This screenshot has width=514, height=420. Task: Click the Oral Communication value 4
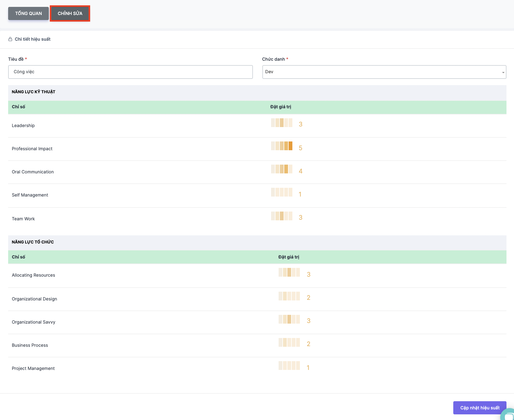tap(301, 171)
